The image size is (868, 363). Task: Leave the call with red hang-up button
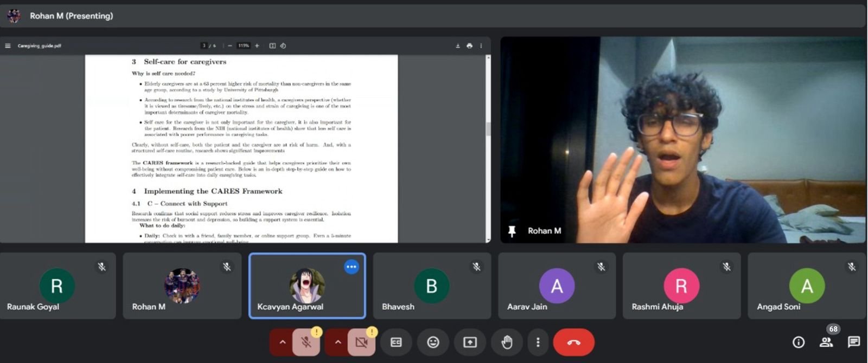tap(573, 342)
